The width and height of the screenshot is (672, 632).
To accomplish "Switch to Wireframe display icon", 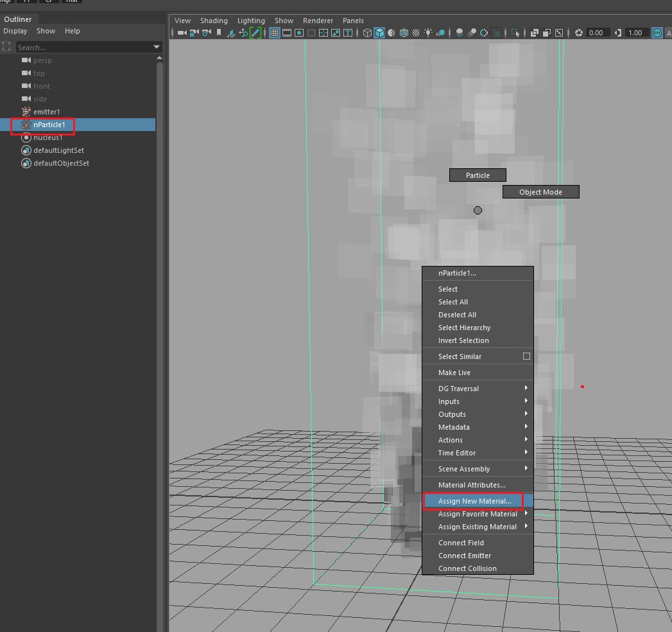I will [x=367, y=33].
